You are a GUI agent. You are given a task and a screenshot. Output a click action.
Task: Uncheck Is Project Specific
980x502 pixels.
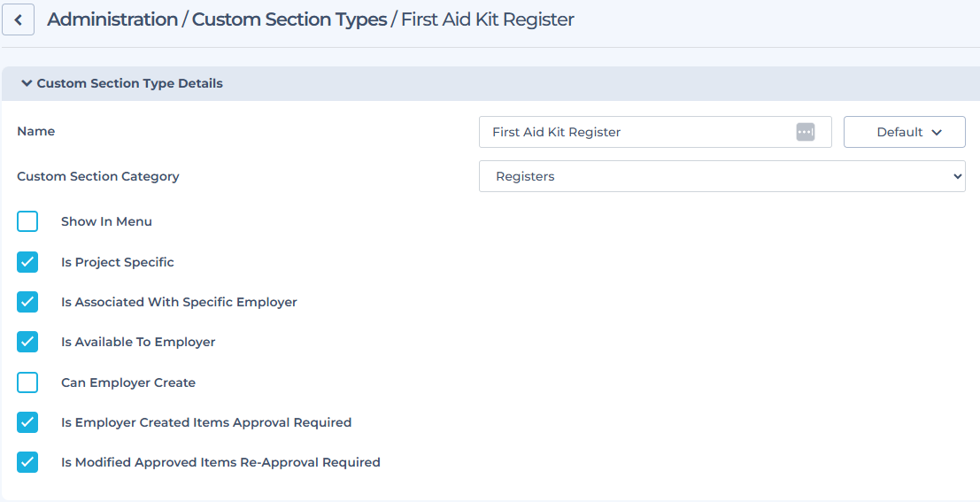tap(27, 262)
